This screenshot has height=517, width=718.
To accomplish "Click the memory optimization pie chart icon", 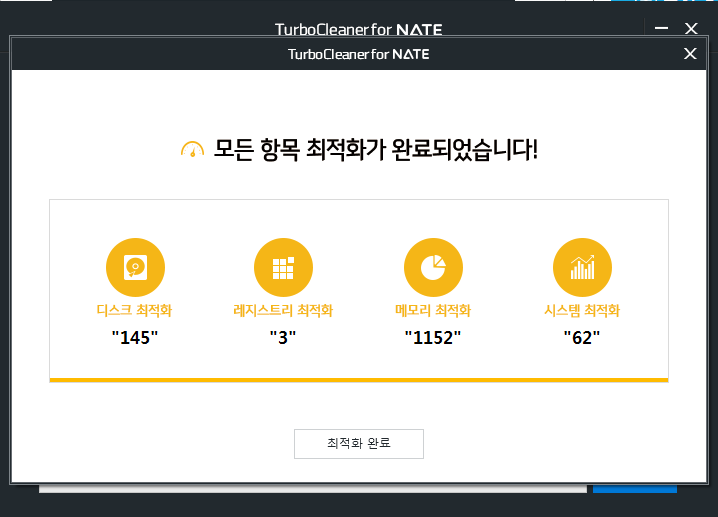I will click(x=433, y=267).
